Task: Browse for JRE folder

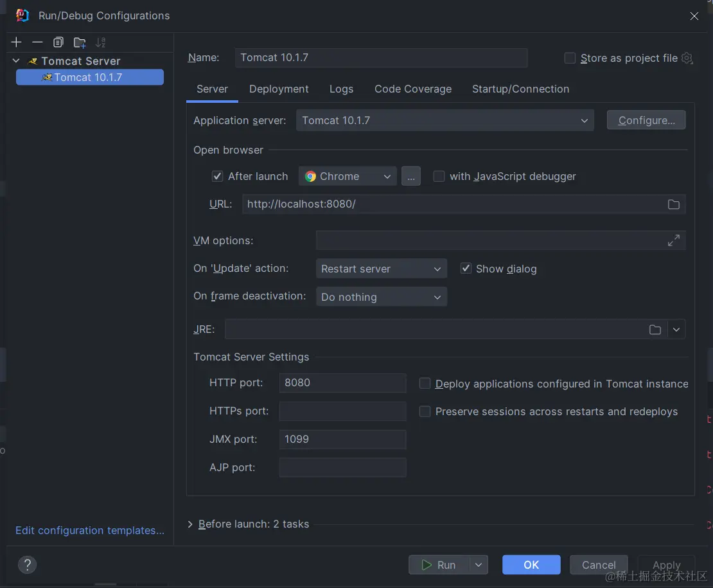Action: [655, 330]
